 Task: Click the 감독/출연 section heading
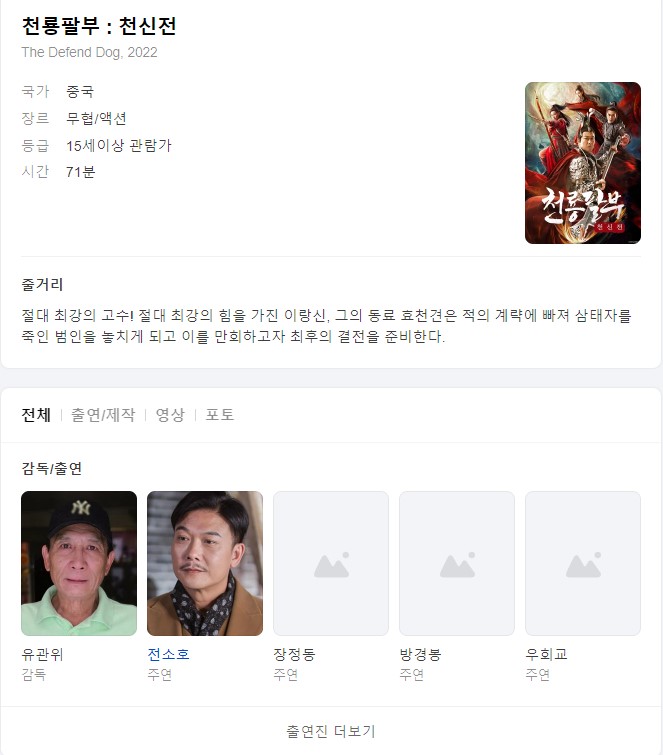pyautogui.click(x=52, y=468)
